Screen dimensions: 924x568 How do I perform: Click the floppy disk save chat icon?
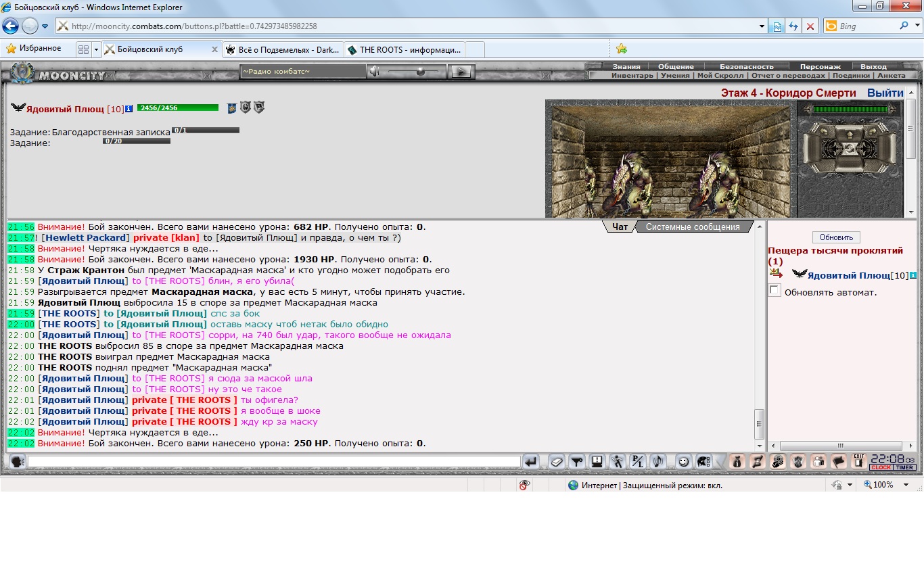tap(597, 462)
